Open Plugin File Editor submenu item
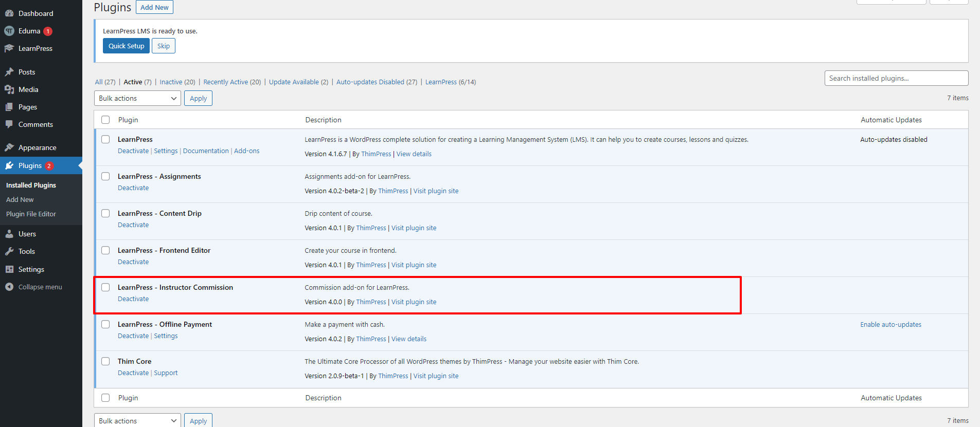Viewport: 980px width, 427px height. tap(31, 214)
